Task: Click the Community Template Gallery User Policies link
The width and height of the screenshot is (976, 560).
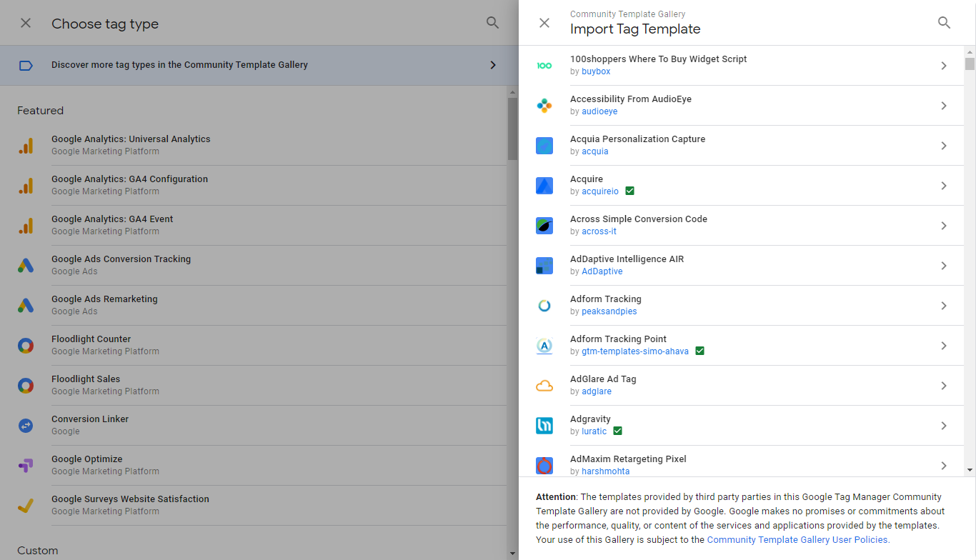Action: 797,539
